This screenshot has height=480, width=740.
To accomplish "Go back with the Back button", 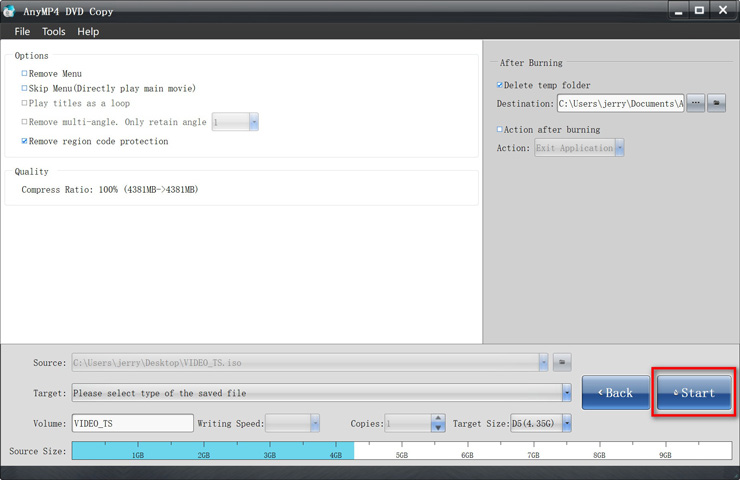I will click(x=615, y=393).
